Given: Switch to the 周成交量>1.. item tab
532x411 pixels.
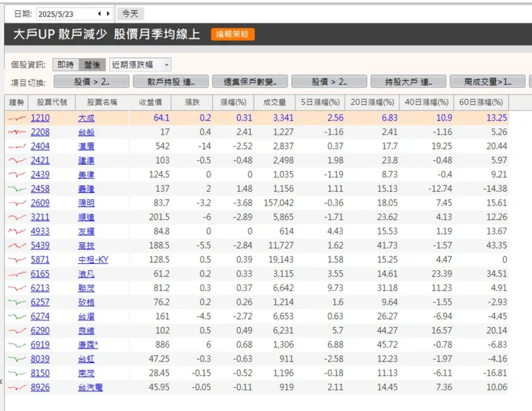Looking at the screenshot, I should coord(487,82).
